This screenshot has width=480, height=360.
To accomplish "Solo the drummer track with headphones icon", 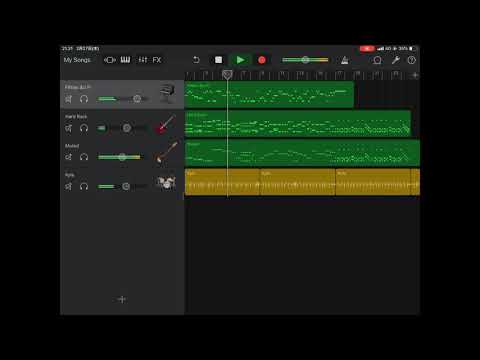I will tap(84, 186).
